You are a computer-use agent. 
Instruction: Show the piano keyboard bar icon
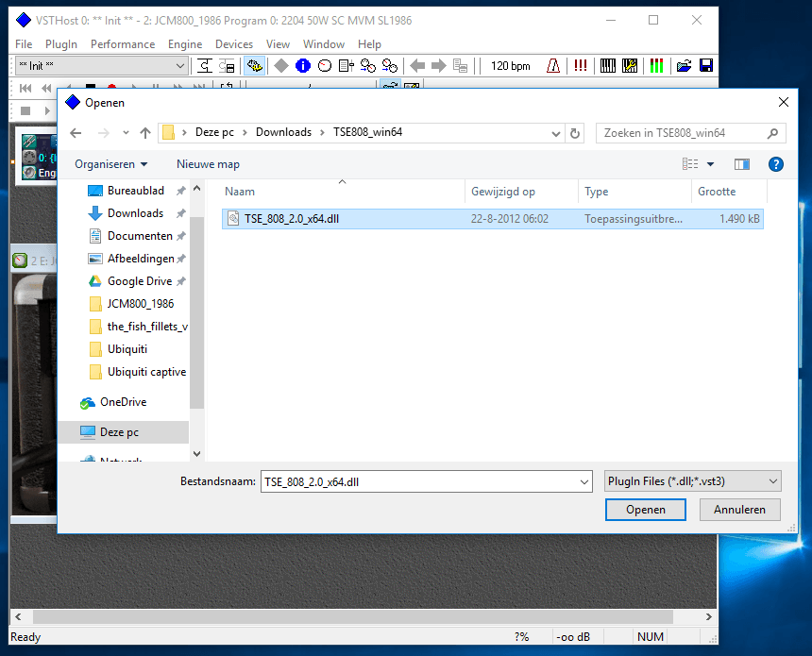point(607,66)
